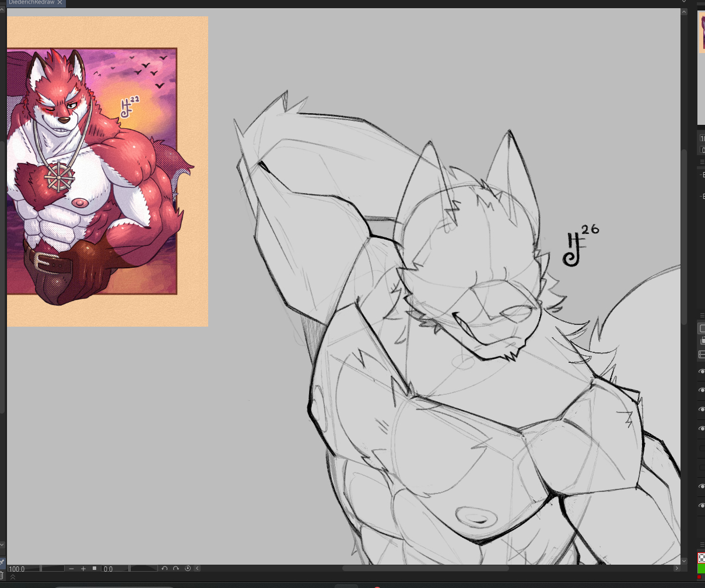Select the transparent color swatch
This screenshot has width=705, height=588.
point(701,558)
